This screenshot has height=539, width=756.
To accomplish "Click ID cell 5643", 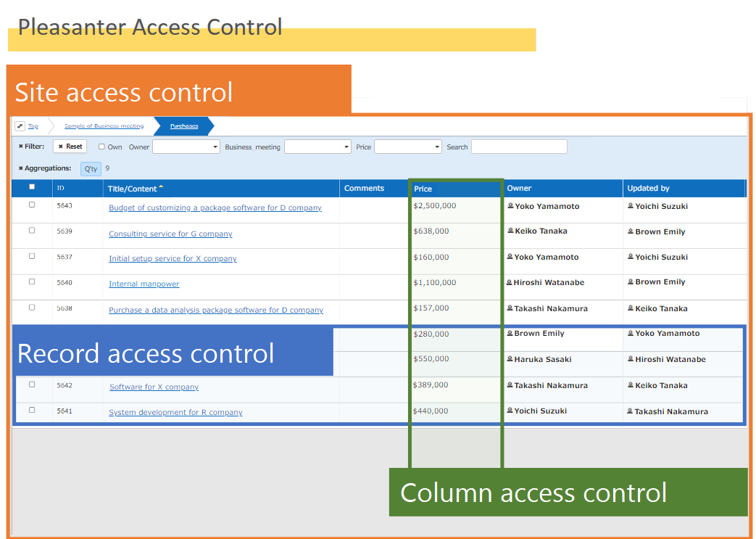I will pos(65,205).
